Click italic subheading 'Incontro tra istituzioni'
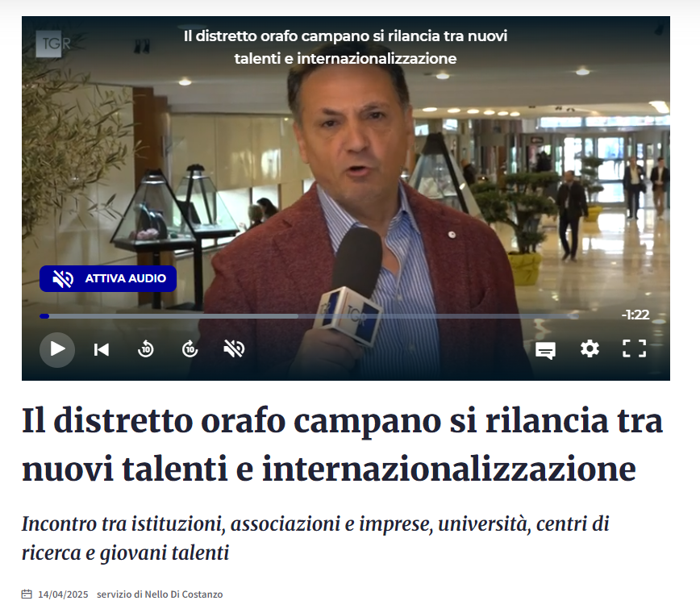This screenshot has width=700, height=609. pos(315,538)
